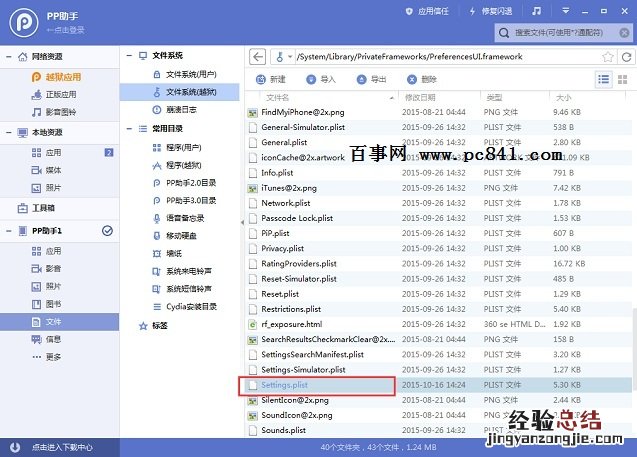Collapse the middle panel splitter arrow
The width and height of the screenshot is (637, 457).
point(242,223)
